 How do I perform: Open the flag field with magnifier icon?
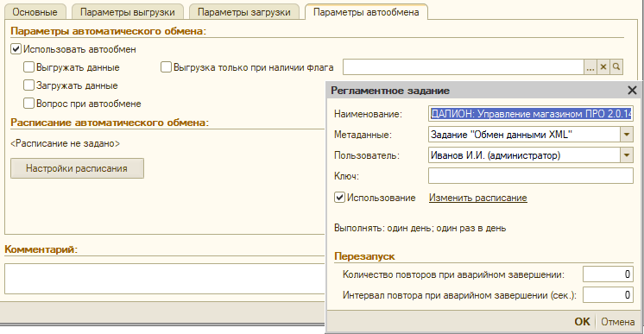616,67
